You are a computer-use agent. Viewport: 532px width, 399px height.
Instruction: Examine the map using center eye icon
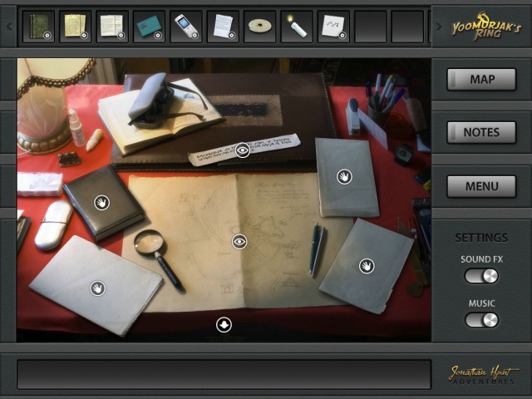(x=239, y=241)
